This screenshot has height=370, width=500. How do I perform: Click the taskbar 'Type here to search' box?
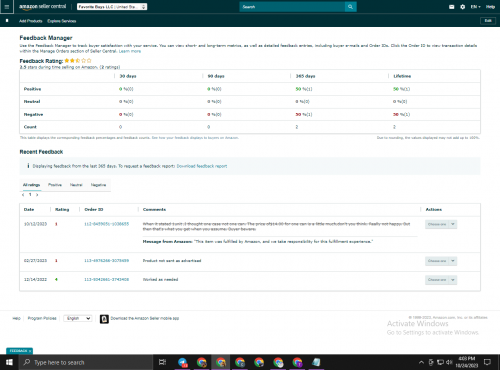86,362
